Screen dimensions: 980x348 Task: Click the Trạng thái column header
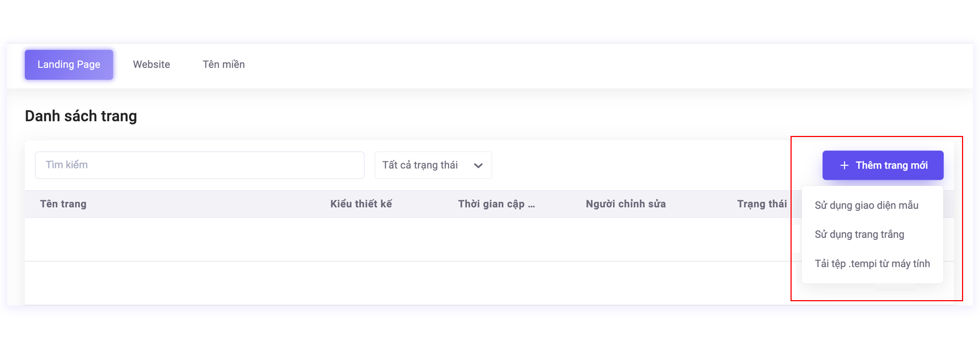tap(762, 204)
